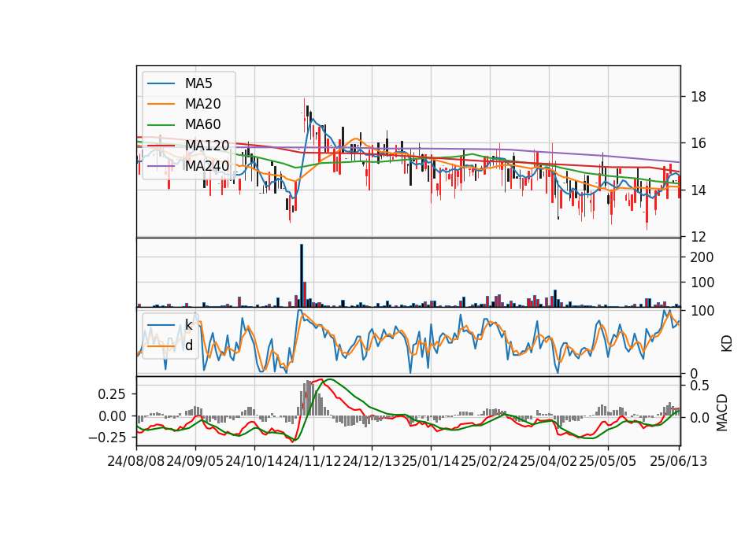
Task: Click the blue MA5 legend line sample
Action: 161,83
